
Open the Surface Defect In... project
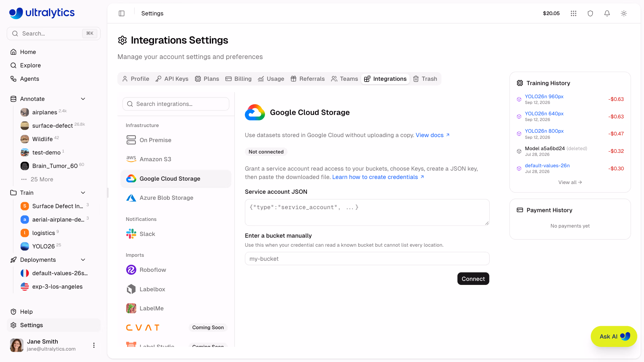point(57,206)
